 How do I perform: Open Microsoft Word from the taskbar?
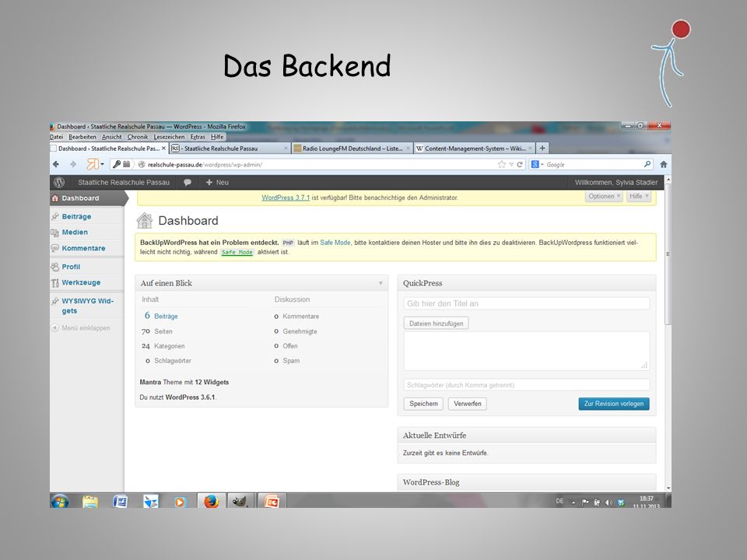pos(120,502)
